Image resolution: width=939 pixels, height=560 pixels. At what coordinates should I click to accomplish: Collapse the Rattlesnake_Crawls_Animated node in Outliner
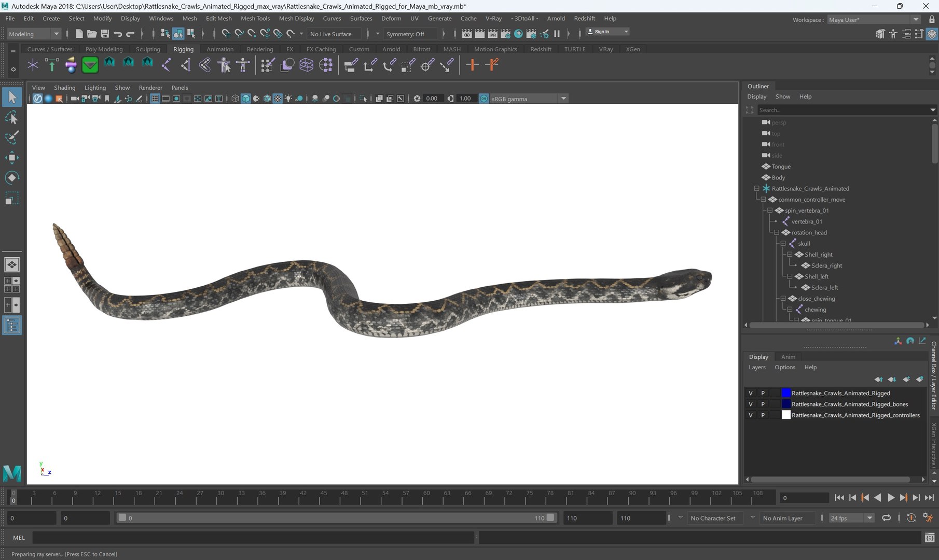point(756,188)
